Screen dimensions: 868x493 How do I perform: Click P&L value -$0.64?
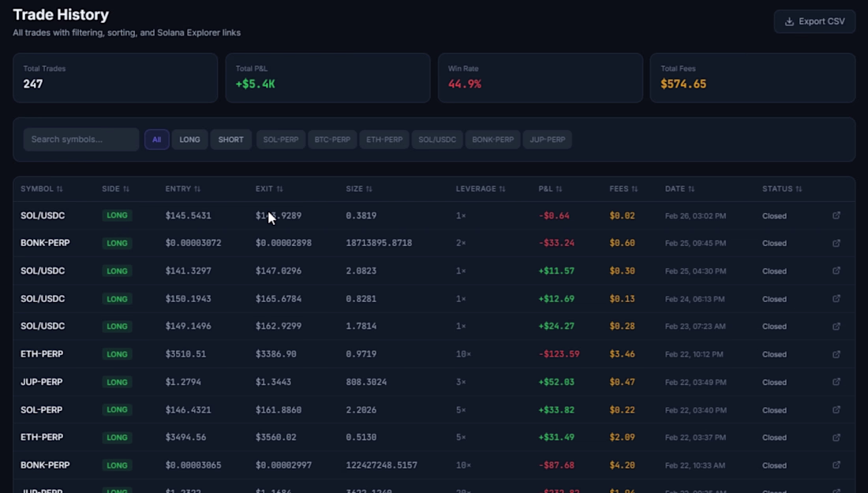554,216
